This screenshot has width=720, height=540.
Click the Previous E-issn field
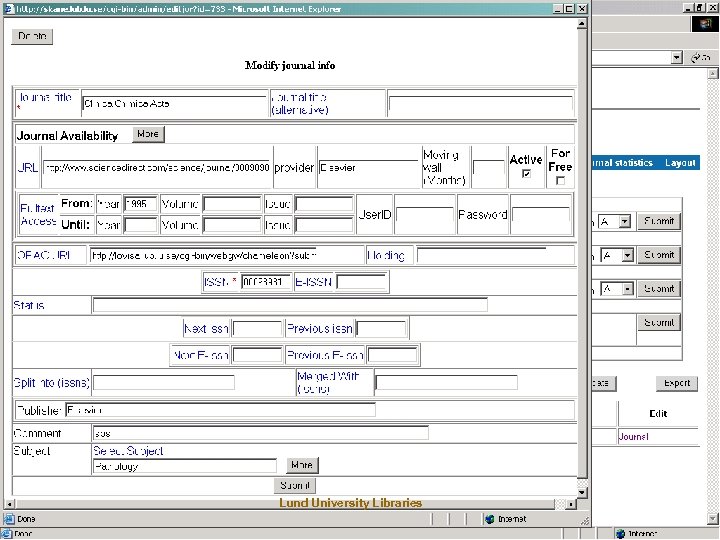(x=393, y=355)
